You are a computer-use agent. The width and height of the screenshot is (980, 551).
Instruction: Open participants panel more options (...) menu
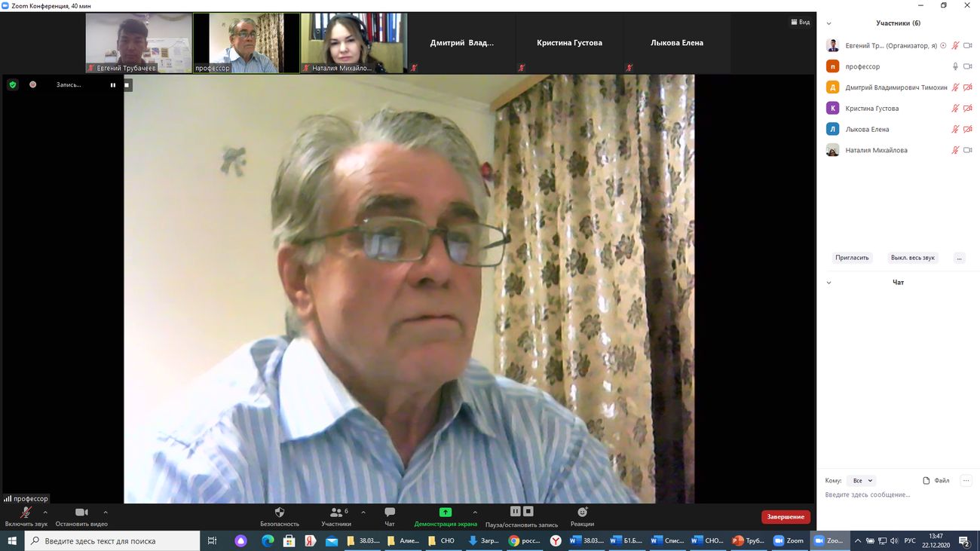pyautogui.click(x=959, y=258)
